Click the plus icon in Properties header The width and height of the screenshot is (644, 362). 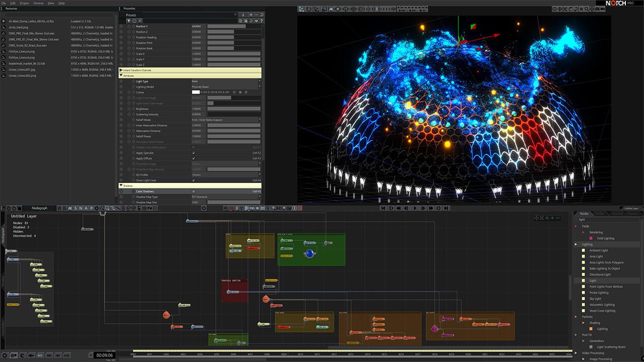click(x=251, y=15)
